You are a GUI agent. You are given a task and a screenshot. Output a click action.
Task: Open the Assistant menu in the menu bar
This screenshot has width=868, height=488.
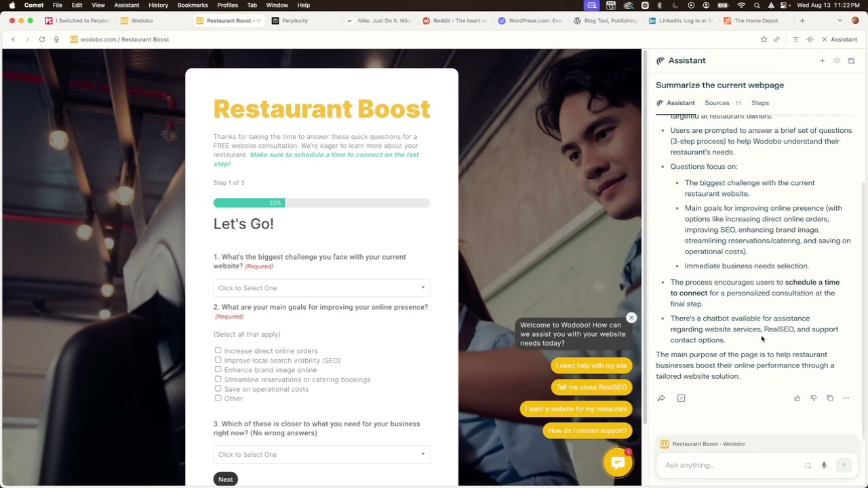[127, 5]
